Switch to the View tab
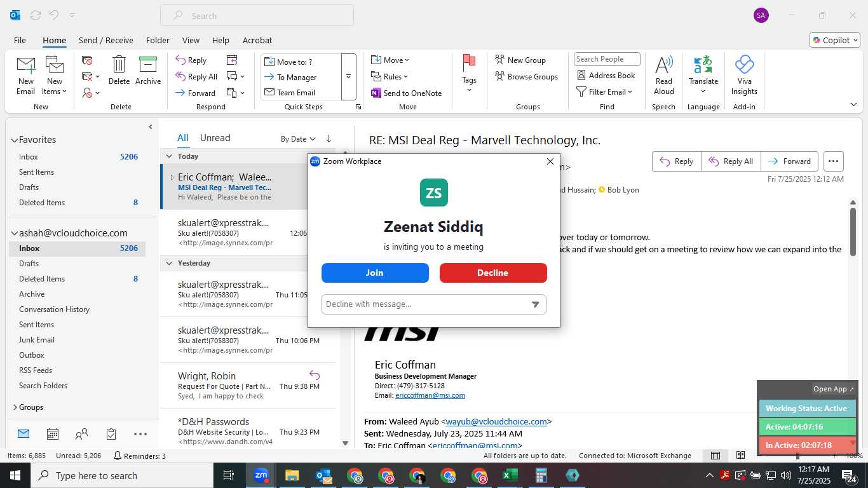Image resolution: width=868 pixels, height=488 pixels. [191, 40]
